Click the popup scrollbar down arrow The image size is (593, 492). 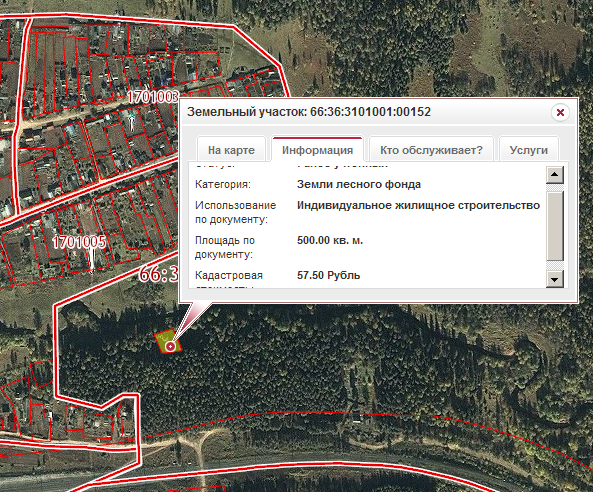pos(555,279)
